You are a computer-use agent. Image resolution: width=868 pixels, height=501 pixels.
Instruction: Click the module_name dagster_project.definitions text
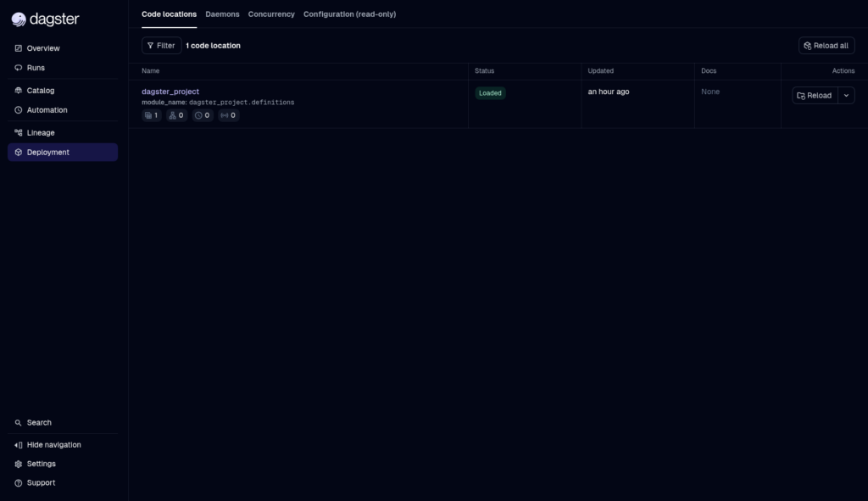point(218,103)
